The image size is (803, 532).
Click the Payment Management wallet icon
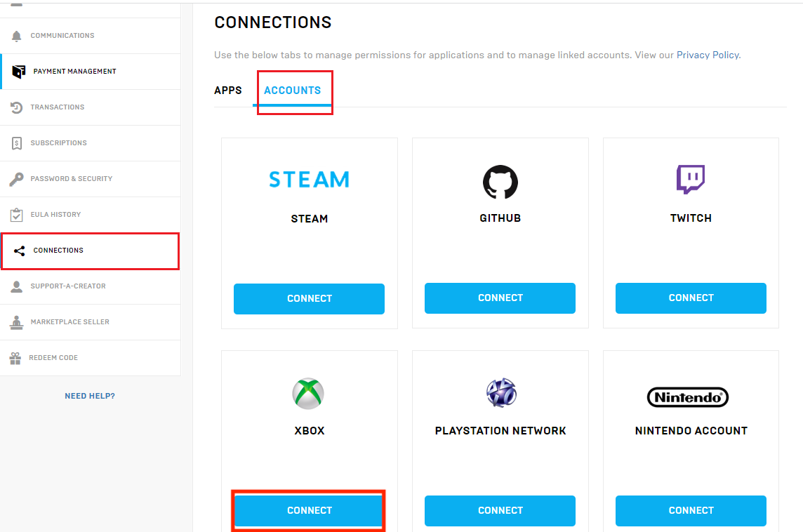pos(19,72)
